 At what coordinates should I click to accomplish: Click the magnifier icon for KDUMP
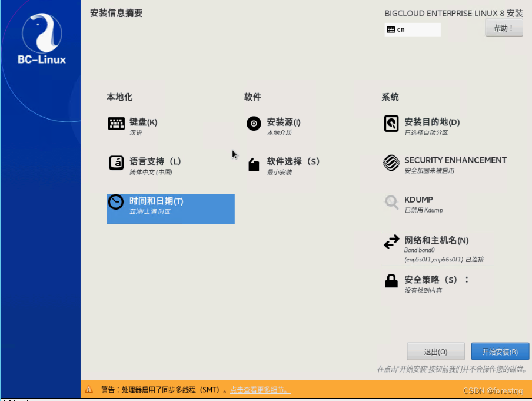pos(391,203)
